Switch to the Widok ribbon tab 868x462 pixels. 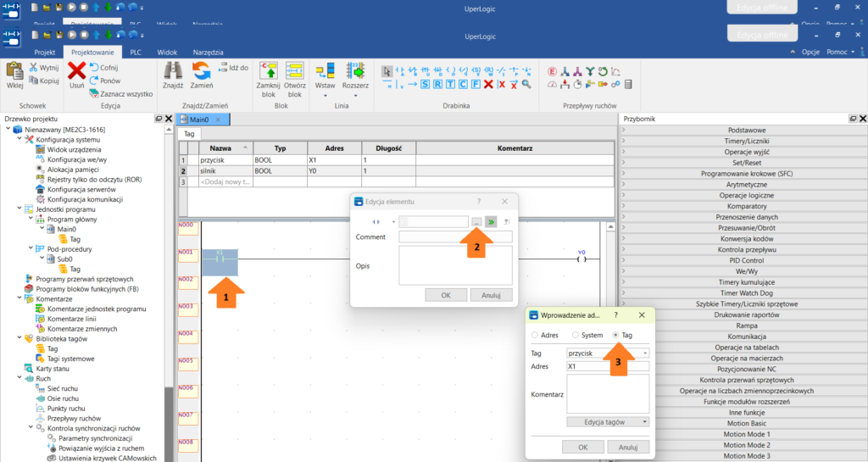point(167,52)
